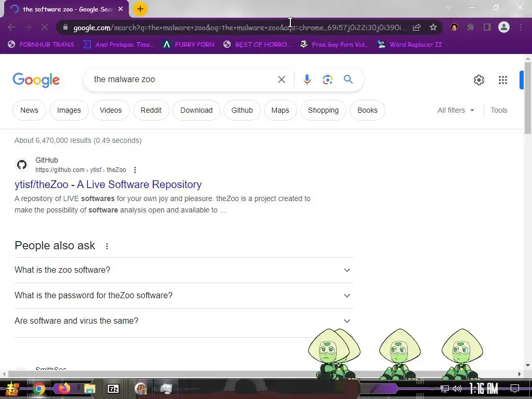Open the Google apps grid
The image size is (532, 399).
point(502,80)
